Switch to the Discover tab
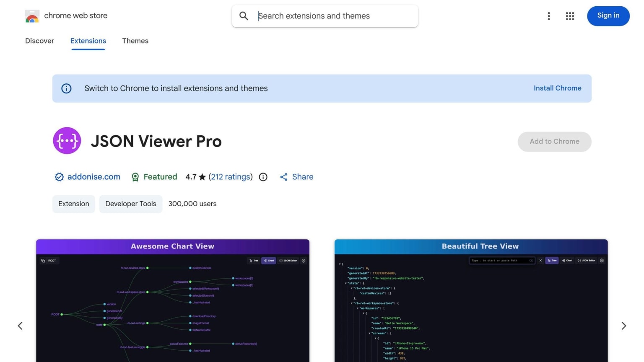The image size is (644, 362). click(39, 41)
